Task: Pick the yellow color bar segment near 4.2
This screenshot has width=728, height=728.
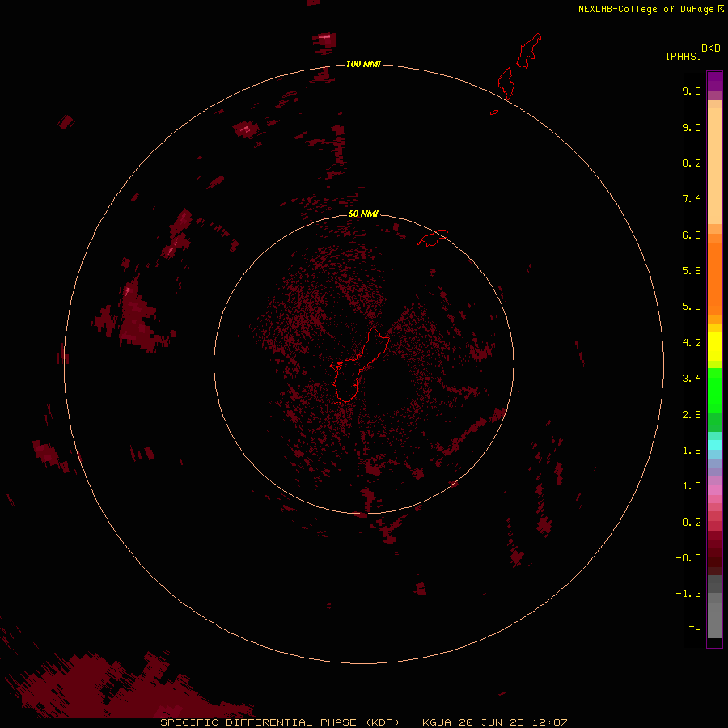Action: tap(714, 345)
